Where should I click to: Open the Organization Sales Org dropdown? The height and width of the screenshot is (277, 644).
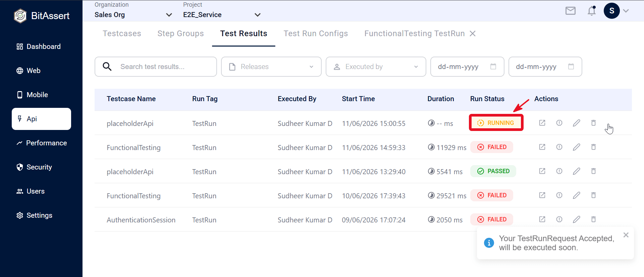[x=133, y=15]
